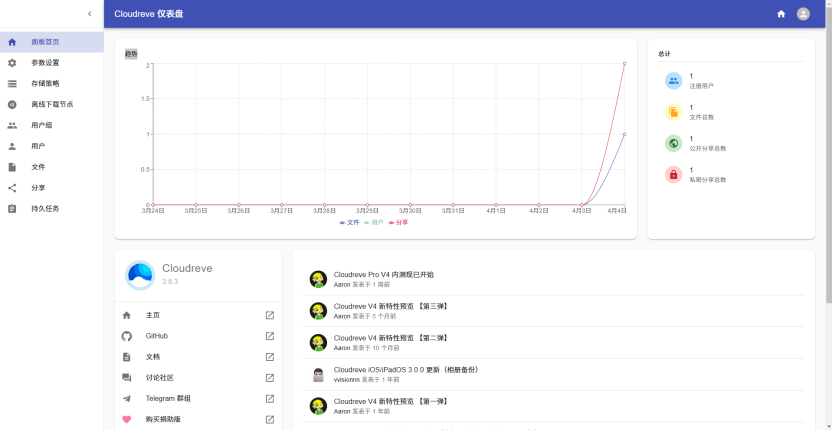Click the avatar beside the Pro V4 post
832x430 pixels.
coord(318,279)
